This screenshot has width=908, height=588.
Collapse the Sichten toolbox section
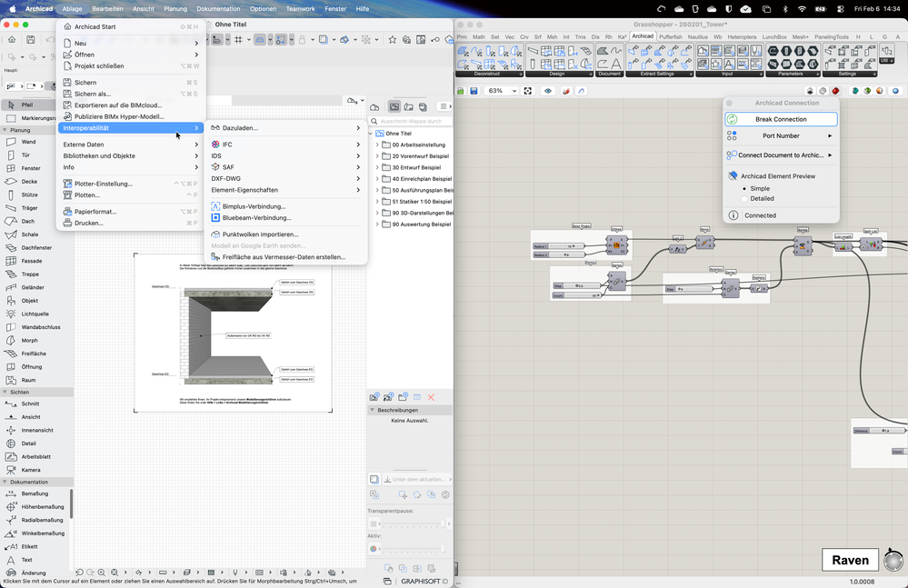coord(5,392)
